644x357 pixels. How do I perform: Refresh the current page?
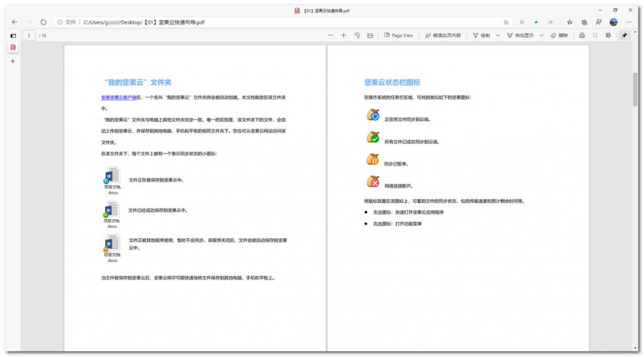tap(43, 22)
